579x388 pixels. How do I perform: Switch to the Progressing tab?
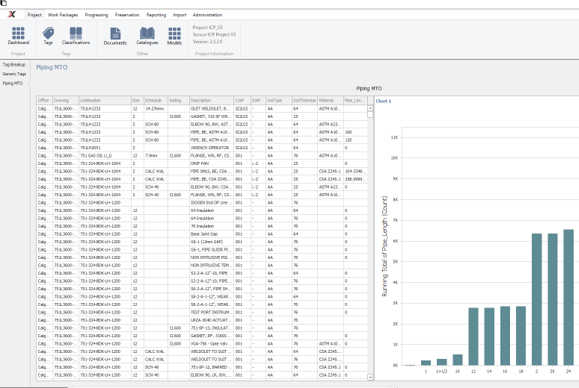(96, 15)
